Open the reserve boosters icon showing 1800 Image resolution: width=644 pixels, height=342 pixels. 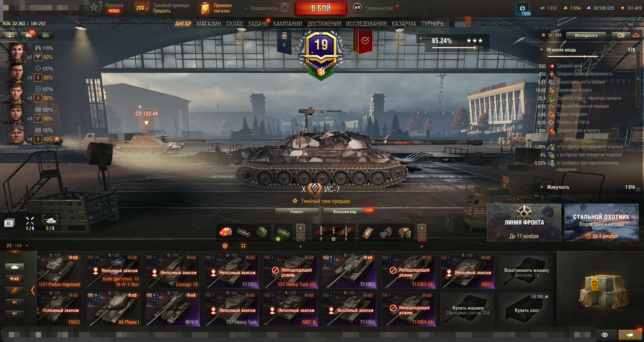[522, 9]
